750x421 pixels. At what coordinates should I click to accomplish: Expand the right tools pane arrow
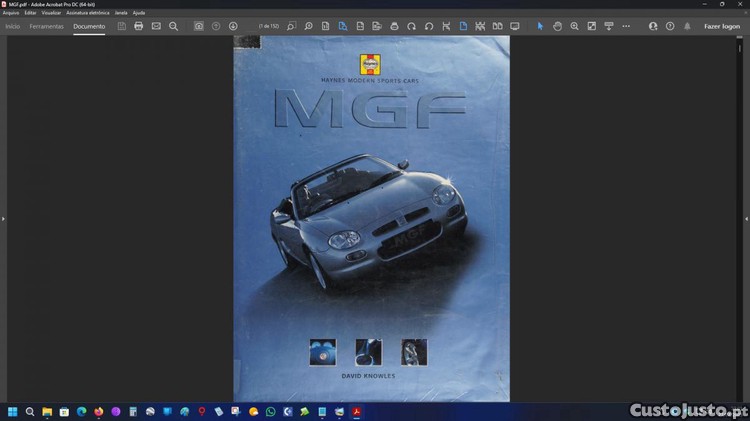click(x=746, y=218)
